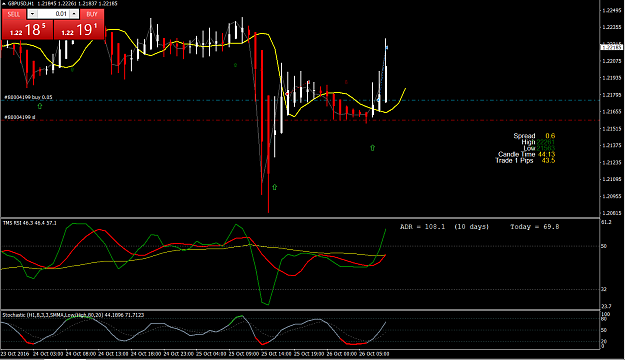Click the '24 Oct 13:00' time axis label
625x360 pixels.
point(113,354)
